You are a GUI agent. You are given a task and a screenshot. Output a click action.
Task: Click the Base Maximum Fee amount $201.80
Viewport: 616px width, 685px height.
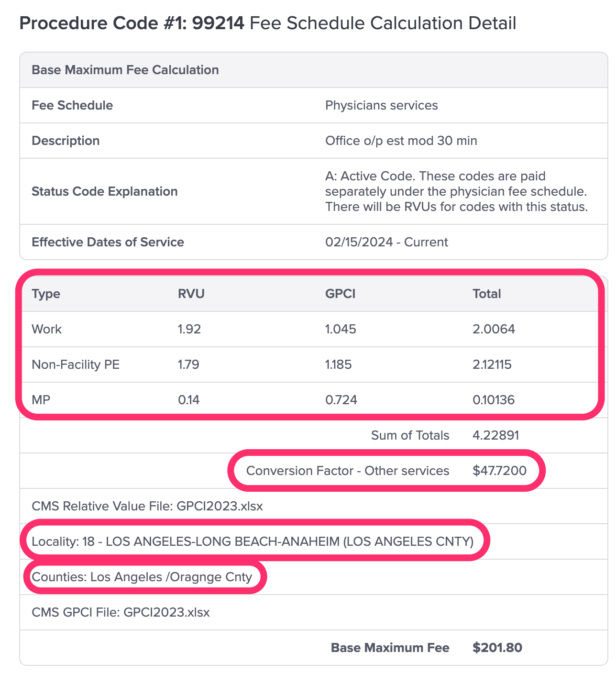click(x=497, y=648)
